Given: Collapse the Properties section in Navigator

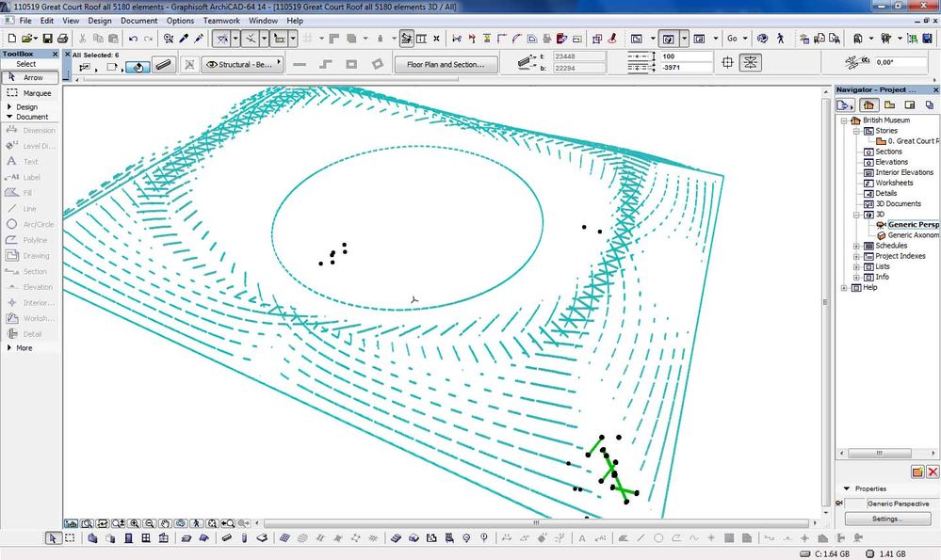Looking at the screenshot, I should 847,488.
